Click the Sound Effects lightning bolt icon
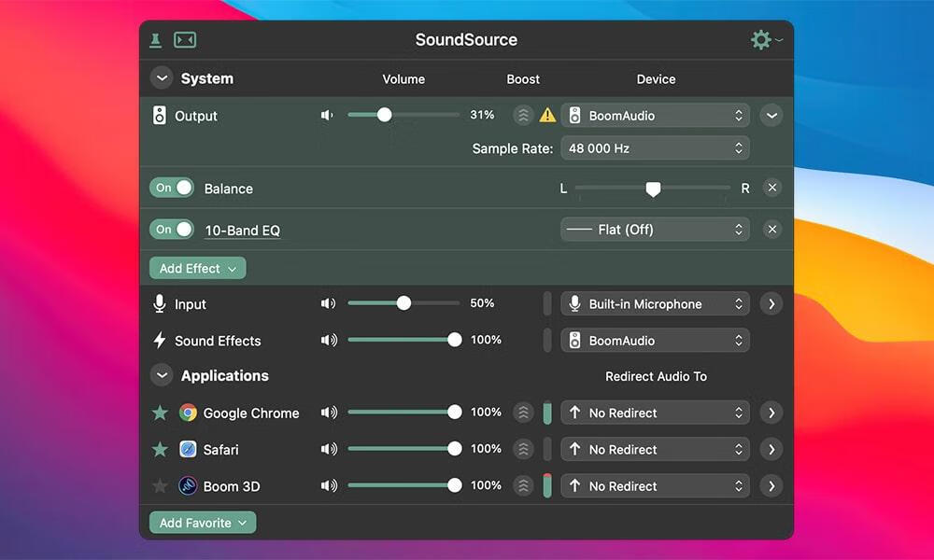934x560 pixels. pyautogui.click(x=157, y=340)
